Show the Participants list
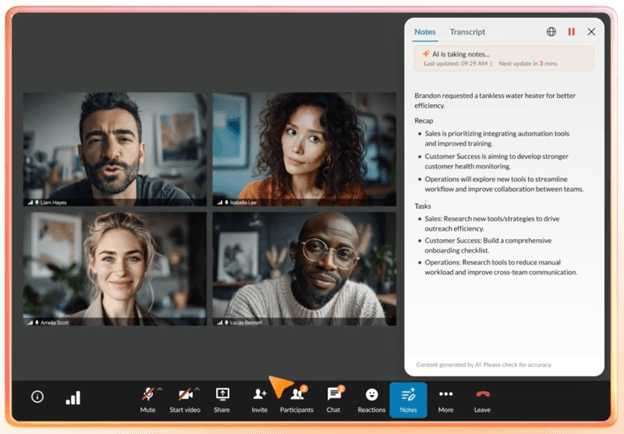 (296, 396)
